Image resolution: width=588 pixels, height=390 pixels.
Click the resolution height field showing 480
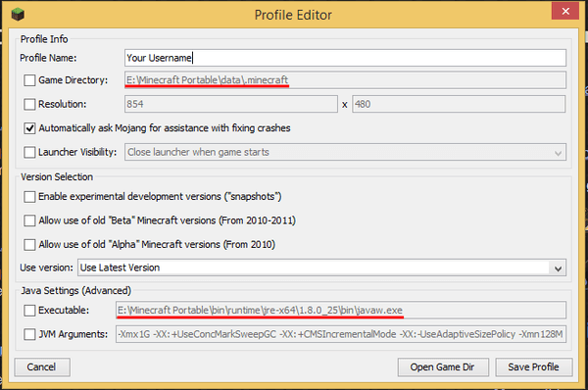pos(459,104)
